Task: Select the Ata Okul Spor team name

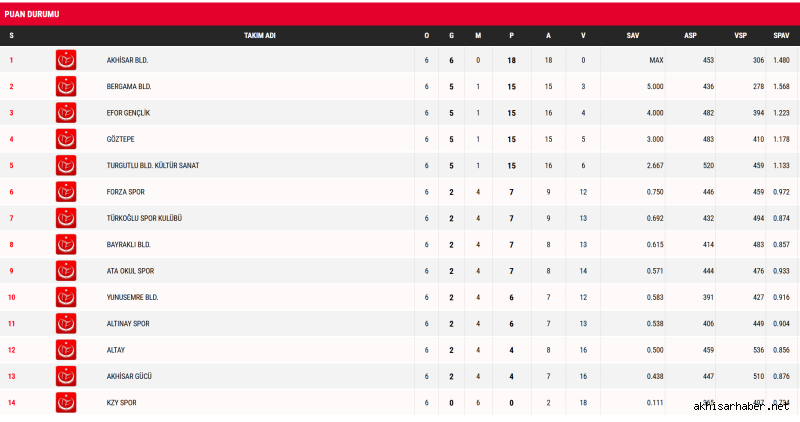Action: click(130, 271)
